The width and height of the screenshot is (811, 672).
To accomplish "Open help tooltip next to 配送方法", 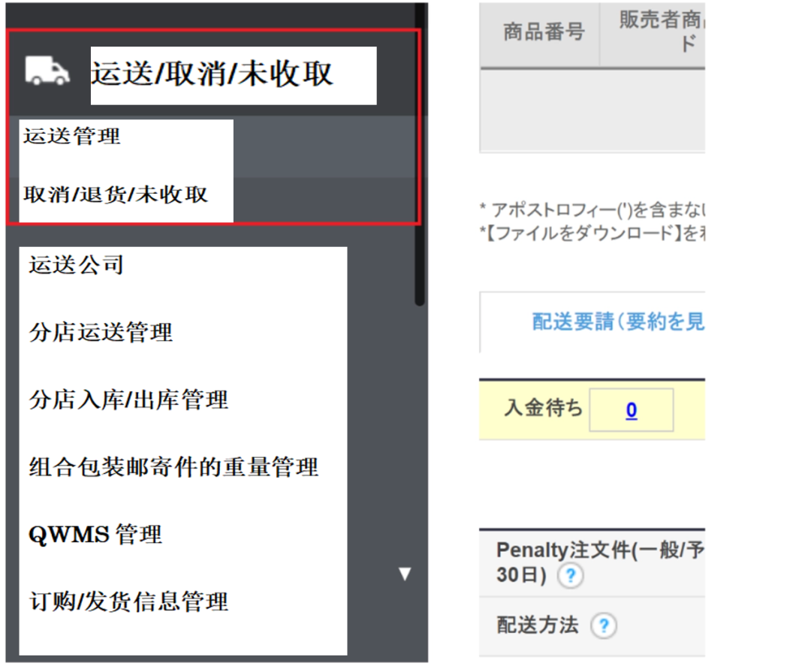I will point(604,625).
